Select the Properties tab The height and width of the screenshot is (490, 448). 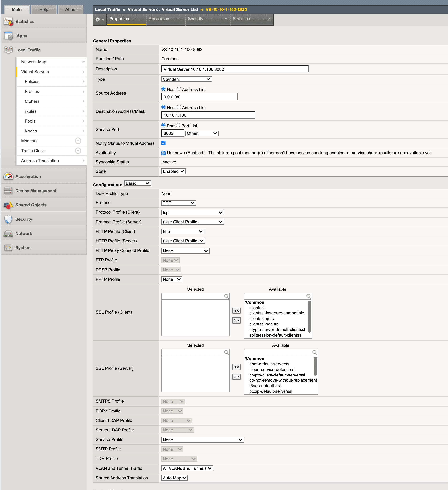126,19
